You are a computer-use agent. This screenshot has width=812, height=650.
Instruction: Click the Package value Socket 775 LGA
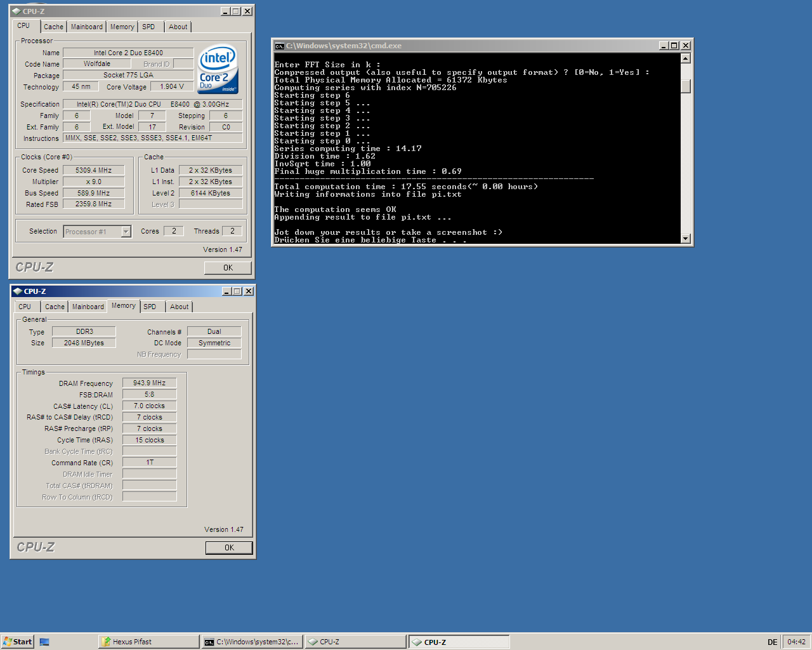128,75
